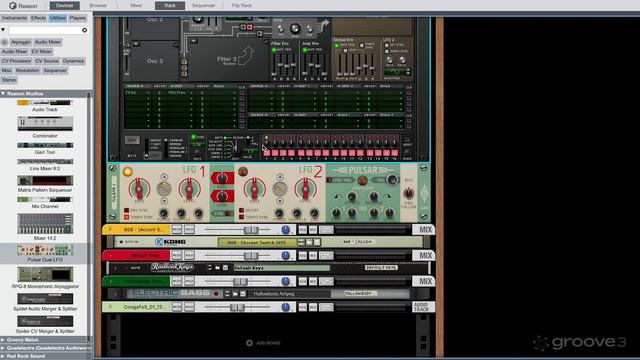
Task: Open the Browser panel tab
Action: point(98,6)
